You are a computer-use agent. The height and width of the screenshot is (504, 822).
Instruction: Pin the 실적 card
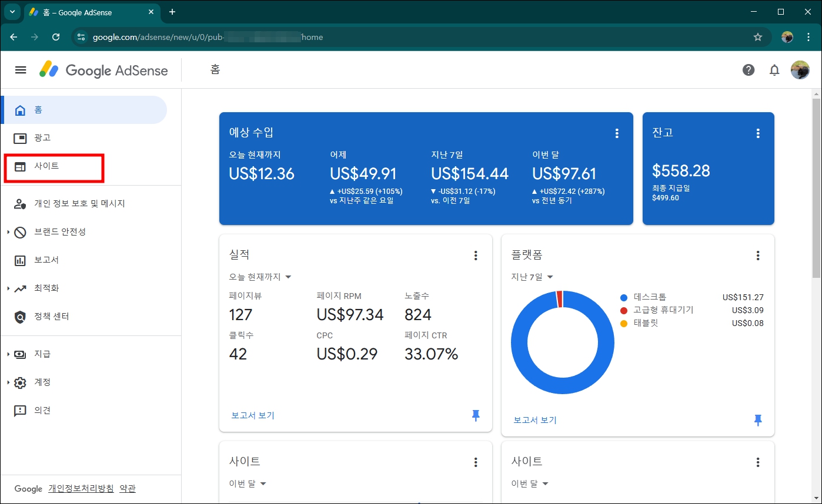[476, 416]
